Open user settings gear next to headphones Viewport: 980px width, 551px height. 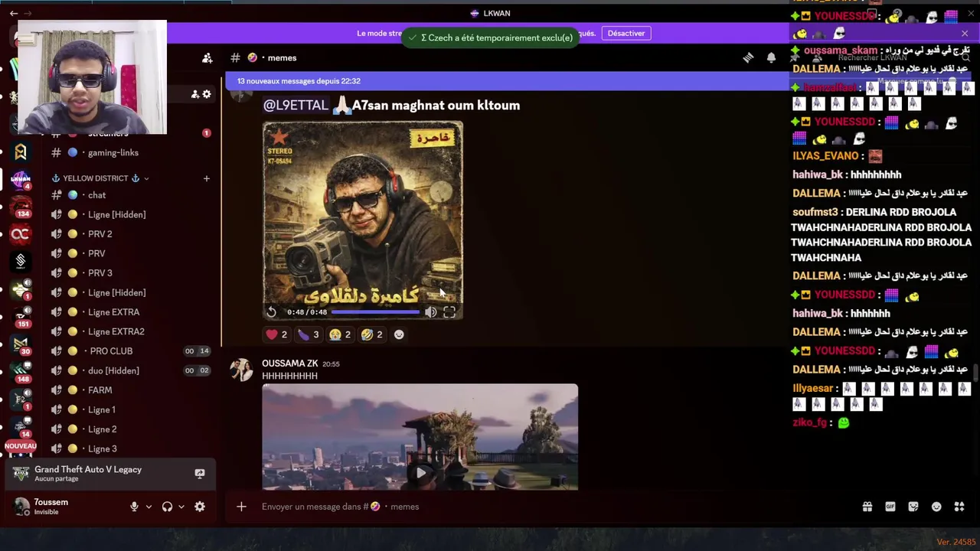click(200, 507)
